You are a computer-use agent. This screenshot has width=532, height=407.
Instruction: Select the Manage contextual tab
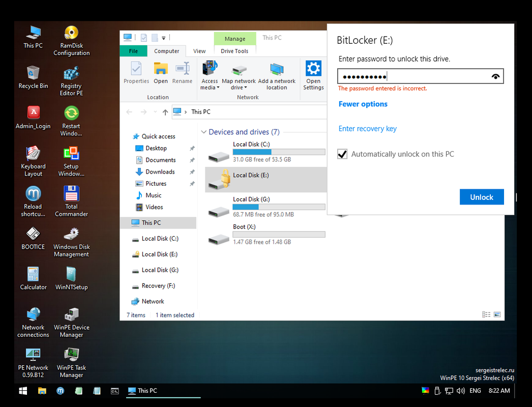(x=235, y=39)
